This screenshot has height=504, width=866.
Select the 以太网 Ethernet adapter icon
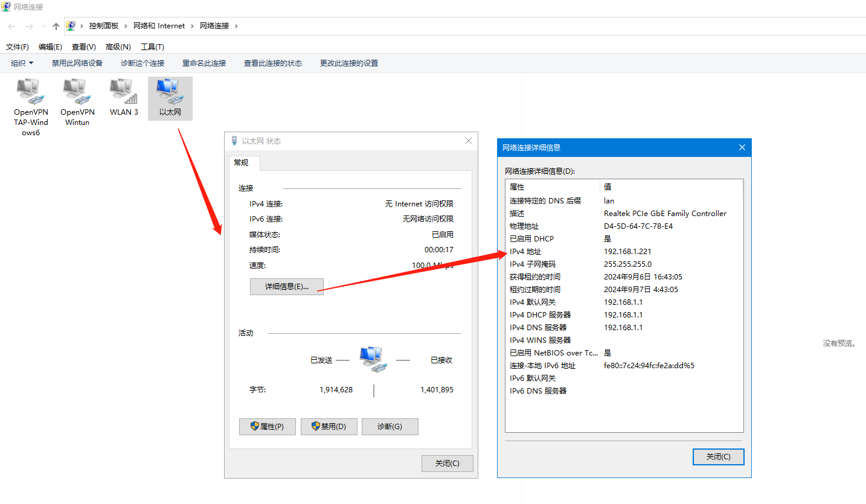(x=170, y=92)
